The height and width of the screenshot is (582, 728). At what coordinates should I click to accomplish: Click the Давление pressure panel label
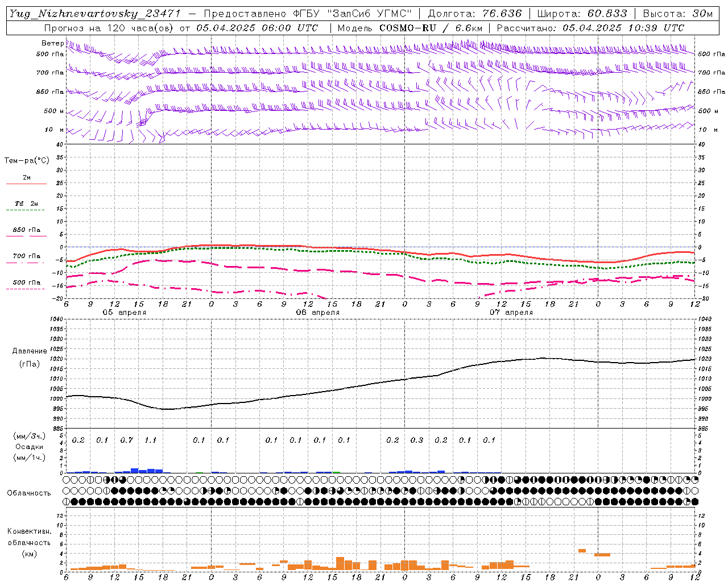(30, 351)
